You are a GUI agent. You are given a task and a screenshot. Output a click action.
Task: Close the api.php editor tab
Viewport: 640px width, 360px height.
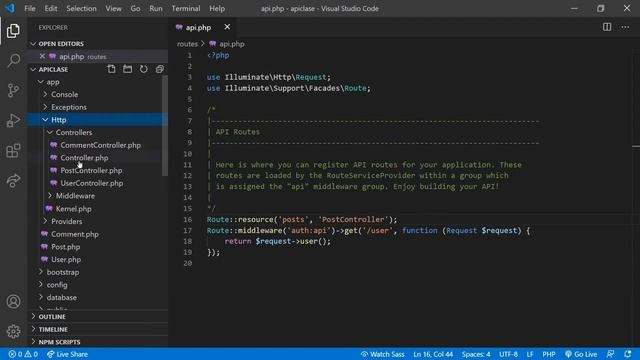tap(227, 27)
